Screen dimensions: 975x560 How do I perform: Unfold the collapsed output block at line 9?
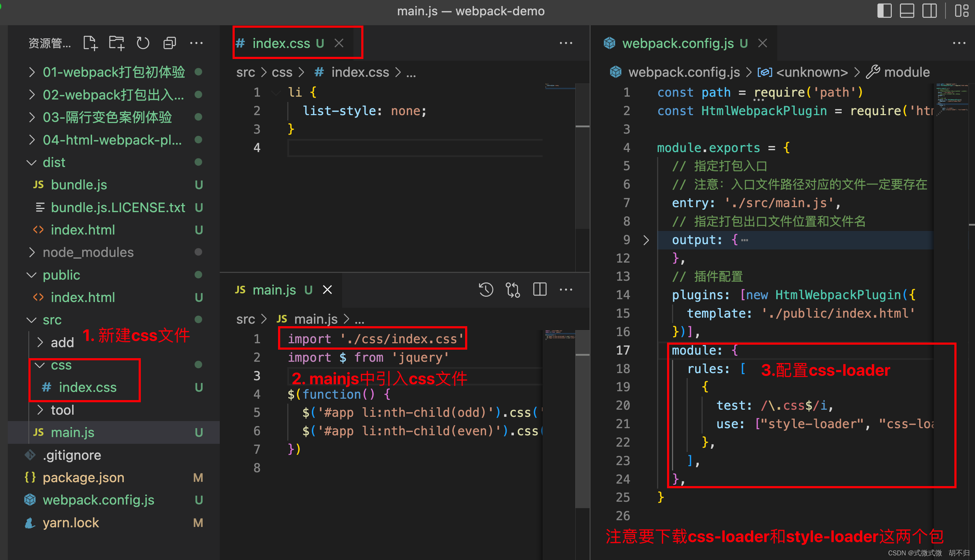646,240
